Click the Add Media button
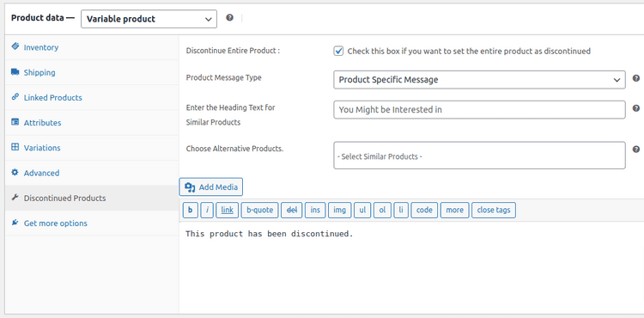This screenshot has width=644, height=318. coord(211,187)
